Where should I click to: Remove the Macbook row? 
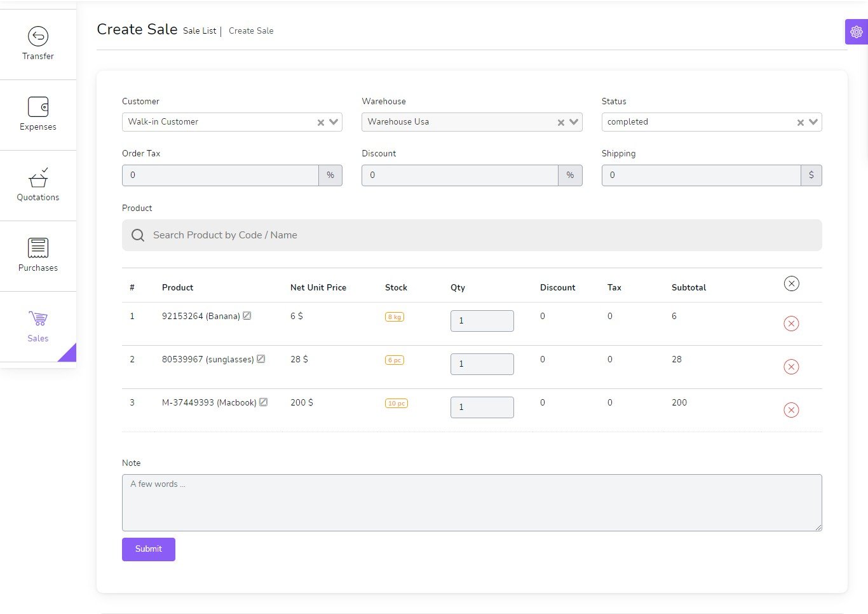pos(791,410)
